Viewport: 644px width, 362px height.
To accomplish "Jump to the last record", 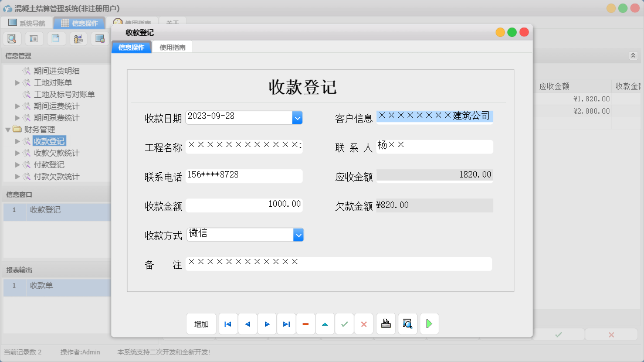I will (x=286, y=323).
